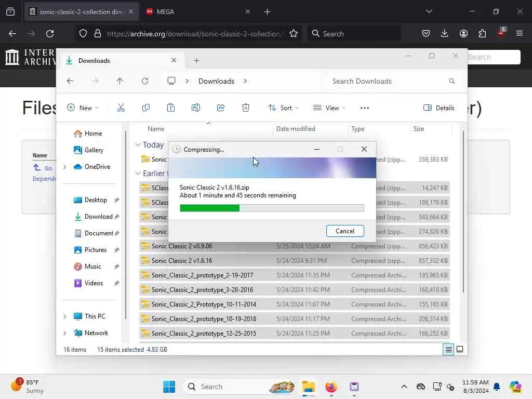The height and width of the screenshot is (399, 532).
Task: Open a new Firefox tab
Action: coord(267,12)
